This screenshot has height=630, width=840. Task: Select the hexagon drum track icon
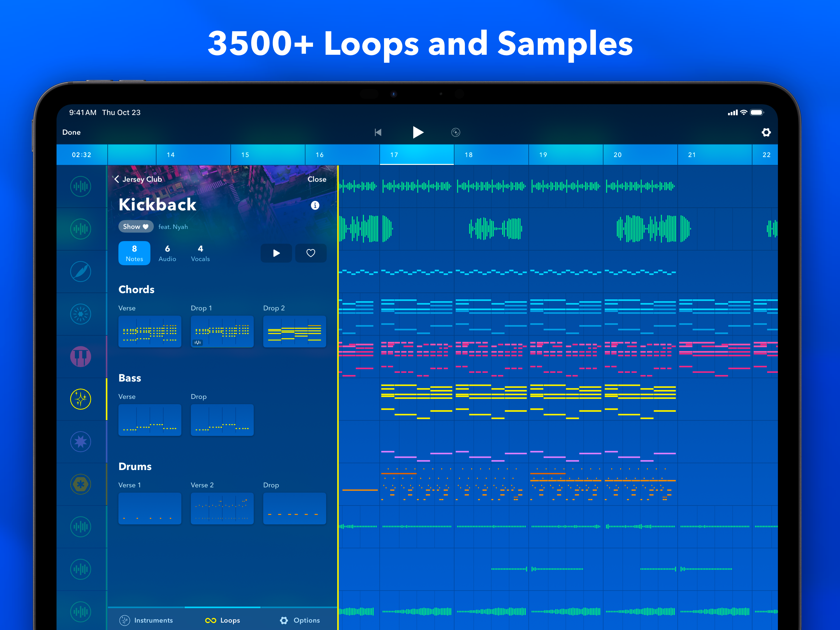click(x=81, y=484)
